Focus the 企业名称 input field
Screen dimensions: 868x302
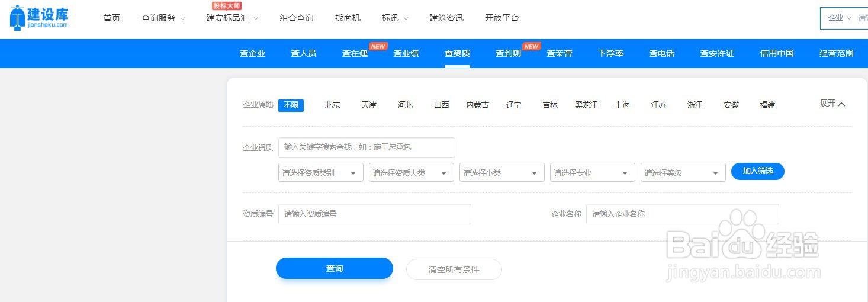click(682, 214)
